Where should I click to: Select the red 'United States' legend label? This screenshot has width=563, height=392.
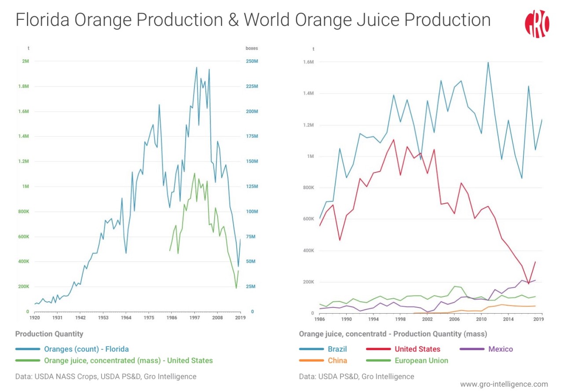[417, 349]
